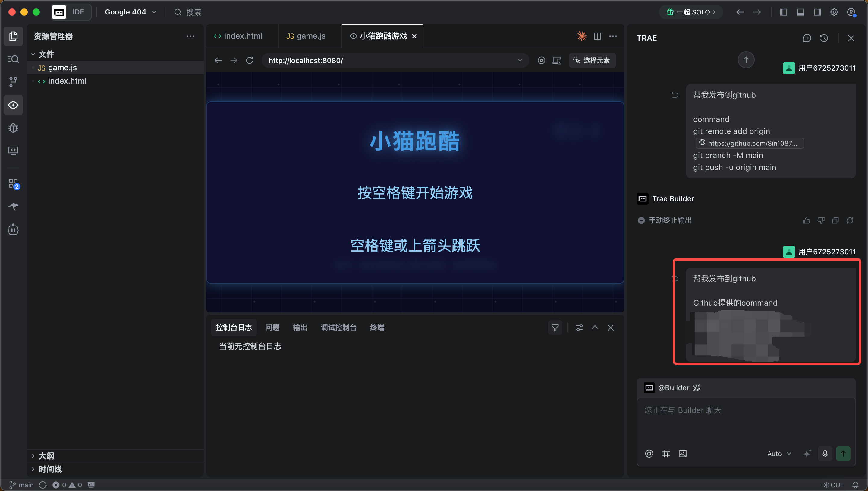Toggle the right sidebar layout icon
The width and height of the screenshot is (868, 491).
817,12
